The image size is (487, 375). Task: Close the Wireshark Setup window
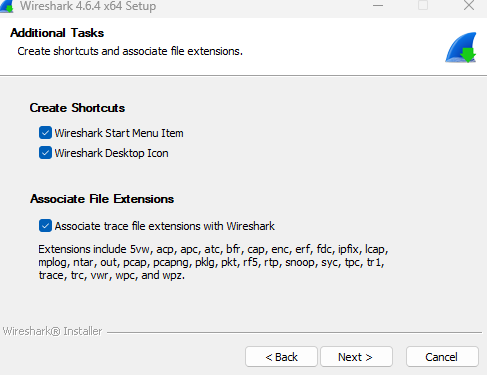(x=469, y=5)
